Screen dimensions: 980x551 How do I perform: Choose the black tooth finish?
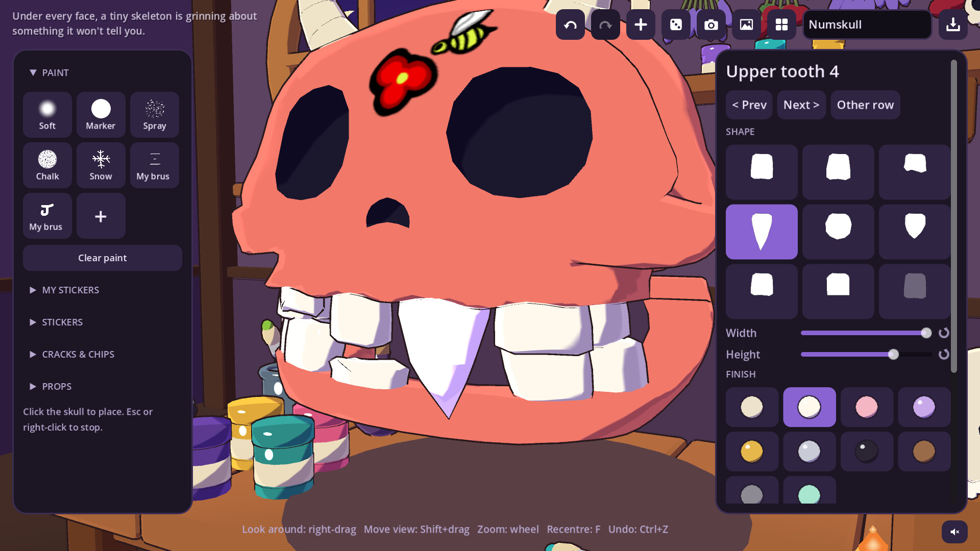coord(867,452)
